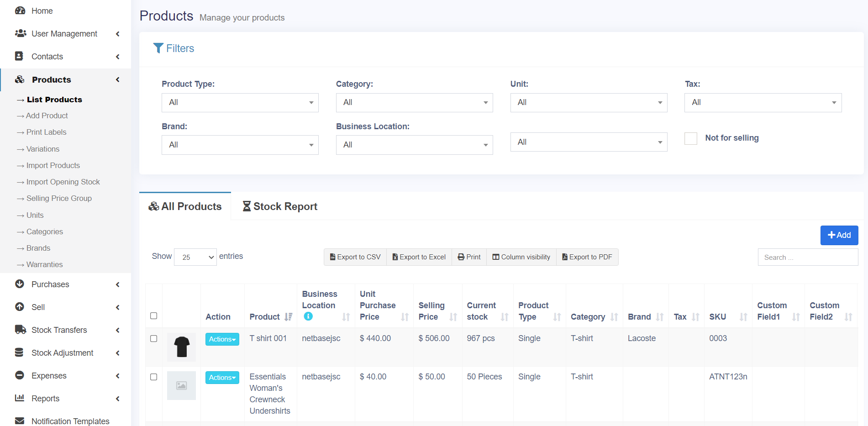Click the Notification Templates envelope icon
This screenshot has width=868, height=426.
(20, 421)
